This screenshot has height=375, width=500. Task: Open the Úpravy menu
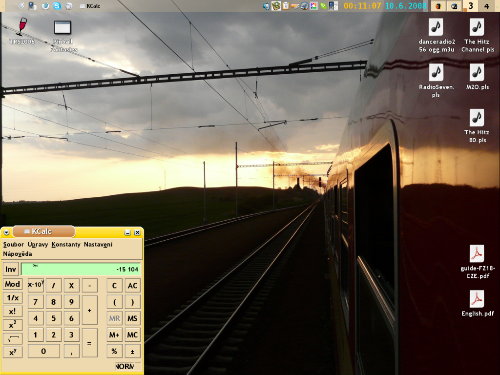coord(38,244)
